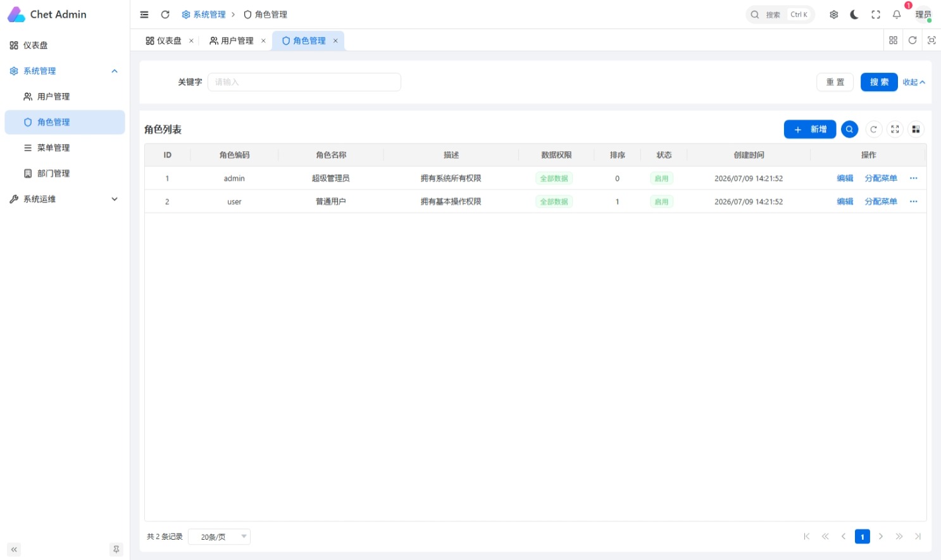The image size is (941, 560).
Task: Open 菜单管理 in the sidebar
Action: tap(65, 147)
